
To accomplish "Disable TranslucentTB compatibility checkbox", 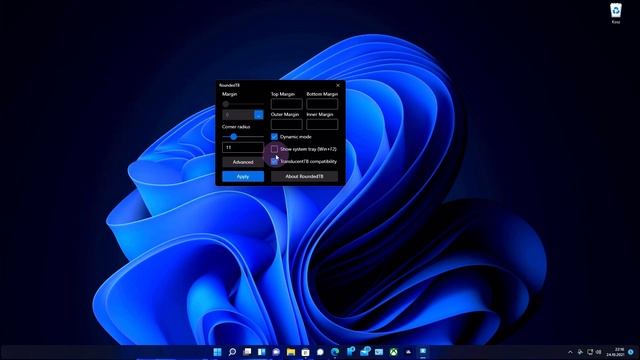I will point(274,162).
